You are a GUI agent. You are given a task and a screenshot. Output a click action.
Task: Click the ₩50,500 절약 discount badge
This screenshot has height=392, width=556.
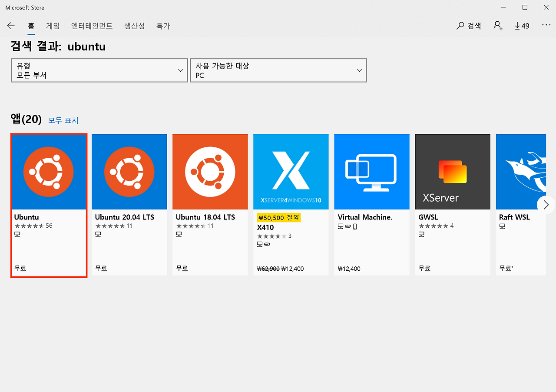[x=279, y=218]
